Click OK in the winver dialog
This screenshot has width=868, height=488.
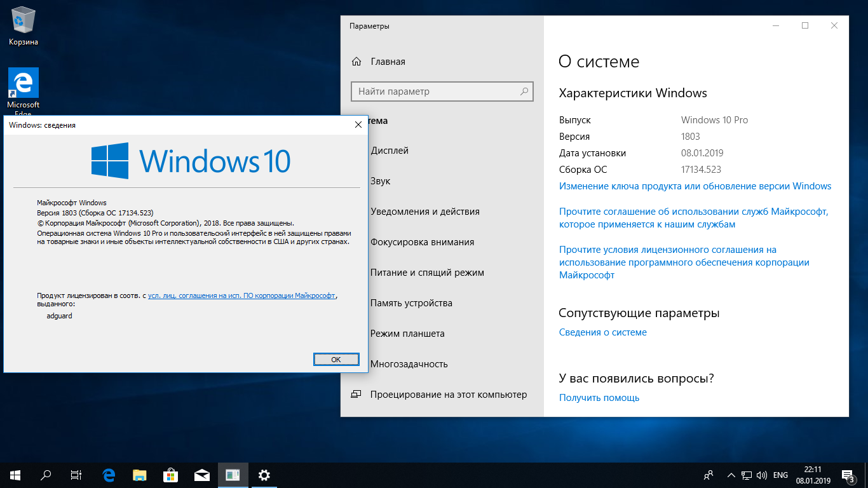coord(336,360)
